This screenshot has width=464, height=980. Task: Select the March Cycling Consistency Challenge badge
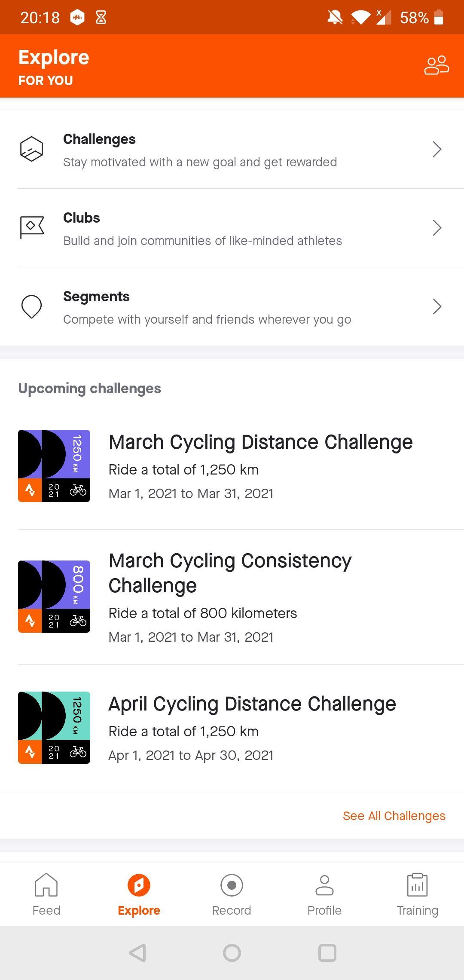(x=54, y=597)
